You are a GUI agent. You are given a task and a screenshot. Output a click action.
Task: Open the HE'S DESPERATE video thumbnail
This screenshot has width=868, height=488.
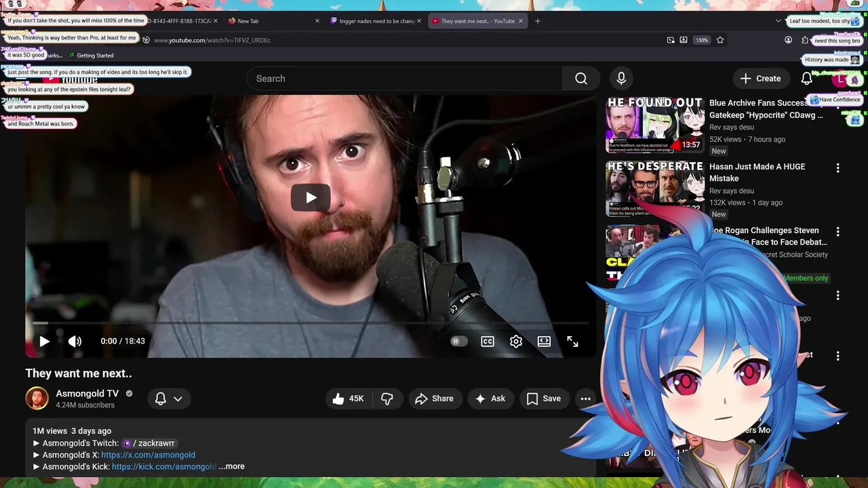point(654,189)
